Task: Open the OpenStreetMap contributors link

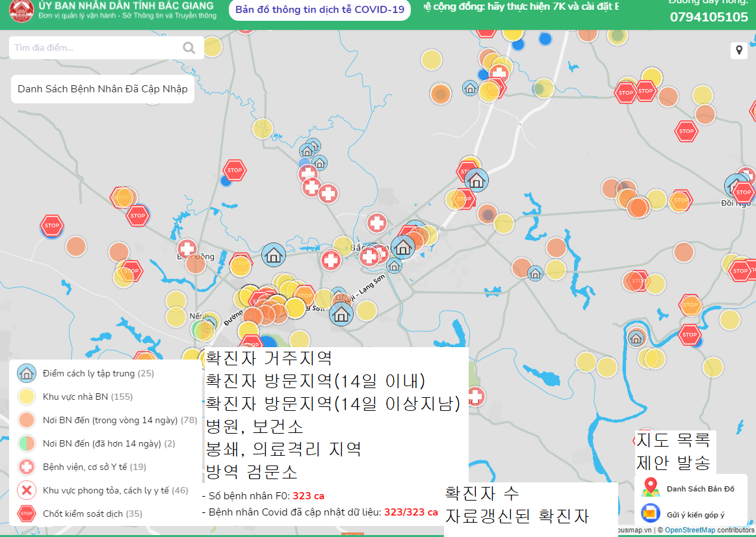Action: [x=692, y=530]
